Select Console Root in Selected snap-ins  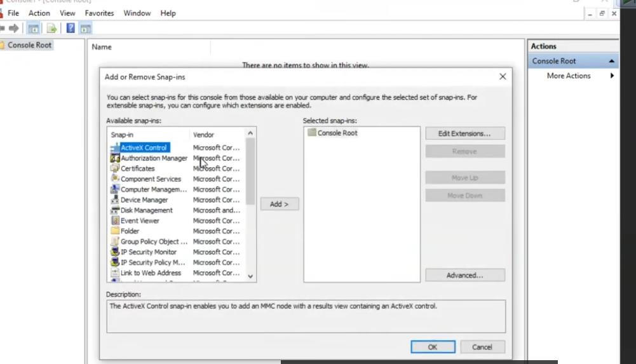(337, 133)
